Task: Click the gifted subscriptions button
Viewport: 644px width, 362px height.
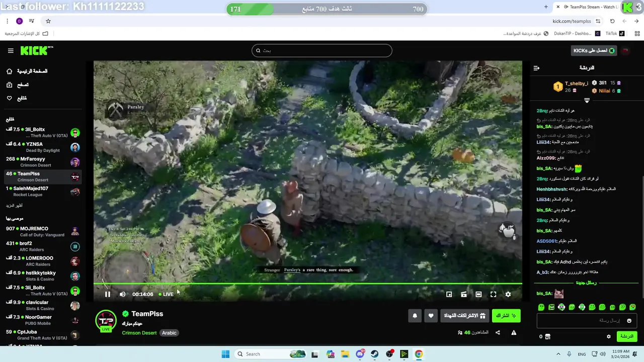Action: tap(464, 316)
